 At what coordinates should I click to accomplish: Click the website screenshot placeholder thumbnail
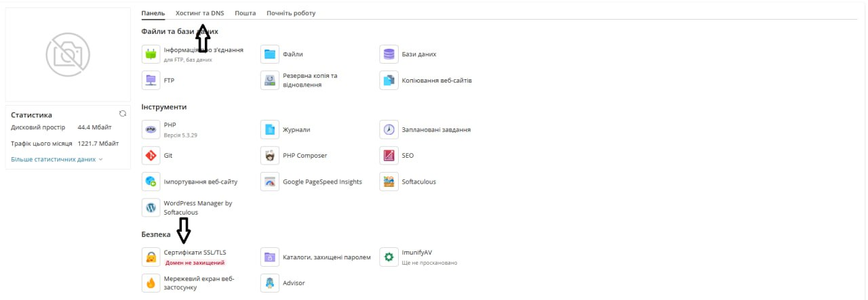pyautogui.click(x=68, y=55)
